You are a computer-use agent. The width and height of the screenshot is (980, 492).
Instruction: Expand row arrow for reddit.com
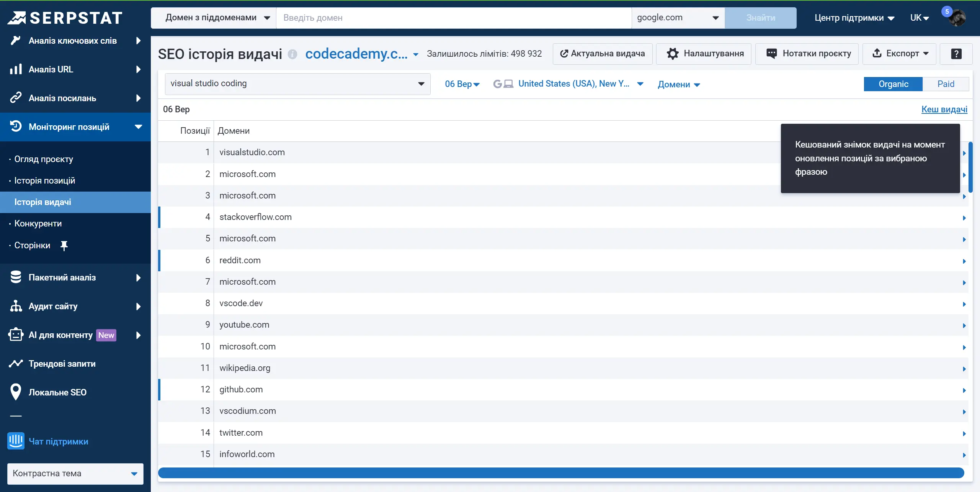[964, 261]
